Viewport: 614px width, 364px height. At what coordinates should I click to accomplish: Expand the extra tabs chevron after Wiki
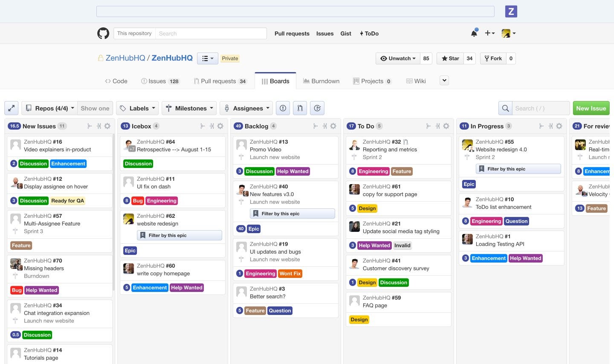point(444,81)
